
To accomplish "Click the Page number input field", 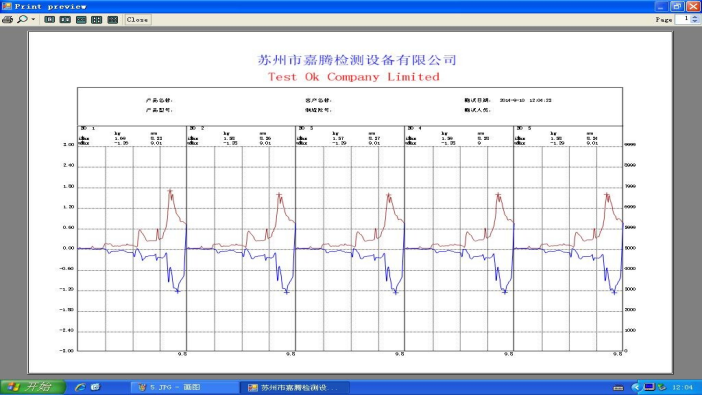I will [683, 19].
